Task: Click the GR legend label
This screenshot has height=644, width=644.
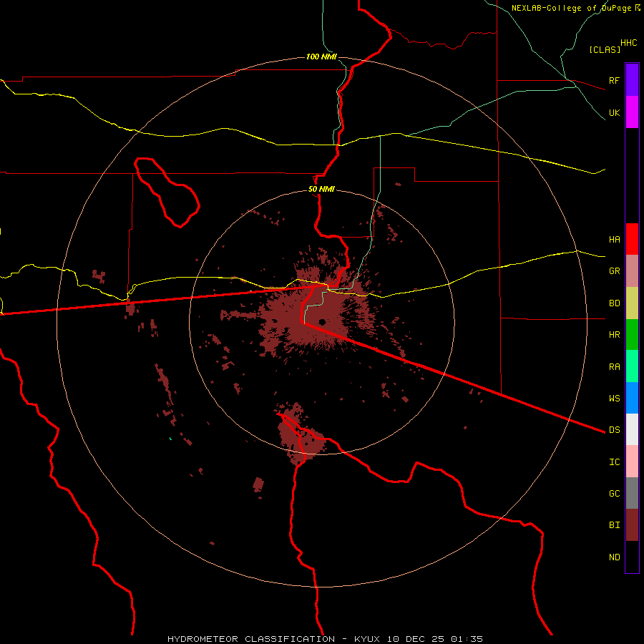Action: [614, 271]
